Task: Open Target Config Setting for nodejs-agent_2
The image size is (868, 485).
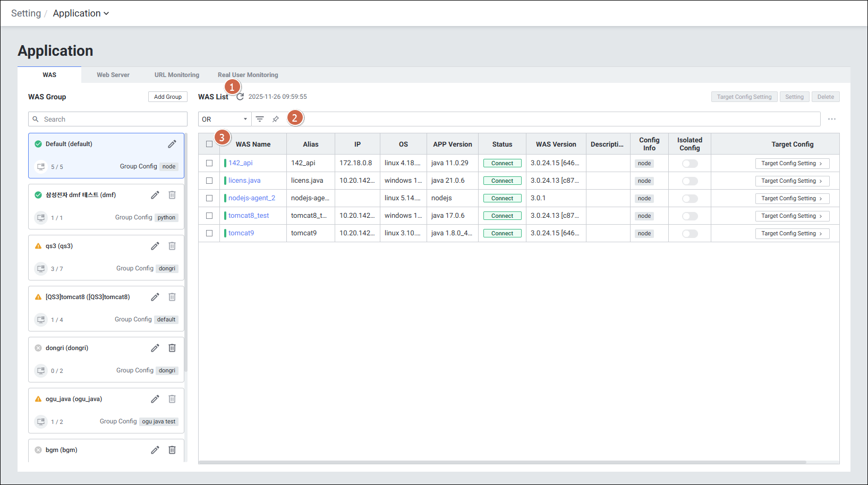Action: tap(792, 199)
